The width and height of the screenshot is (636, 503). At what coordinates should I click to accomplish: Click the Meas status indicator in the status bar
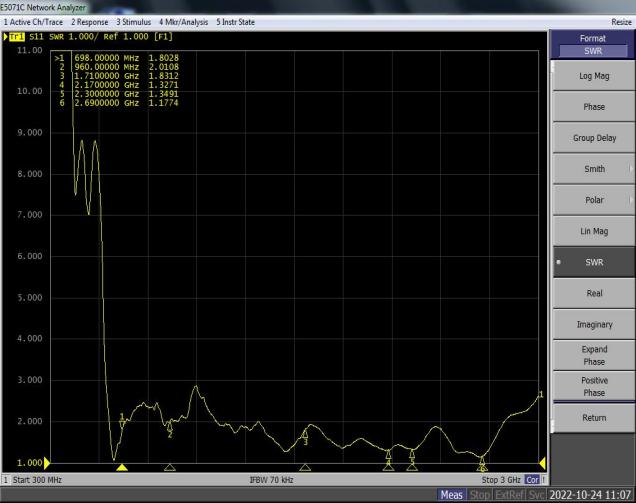[x=451, y=495]
